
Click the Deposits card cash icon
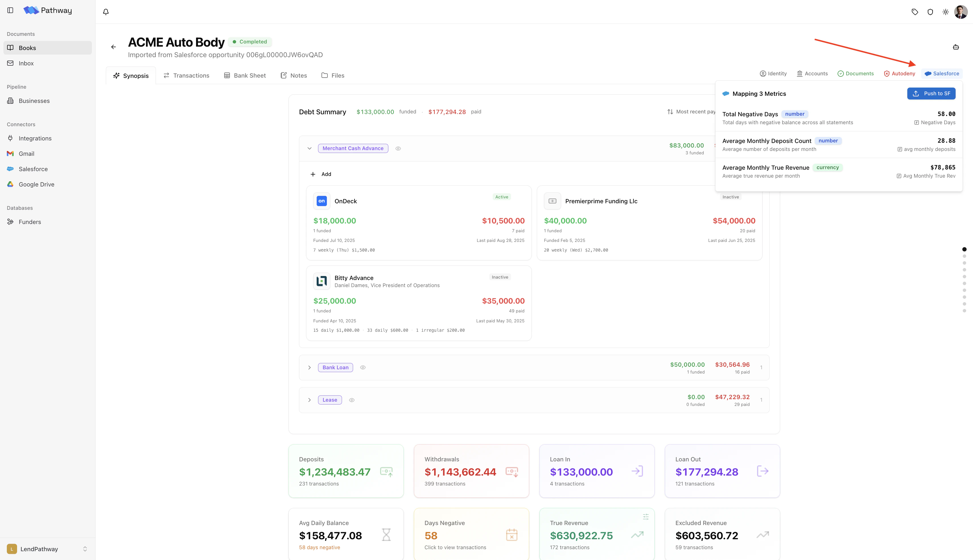(386, 472)
